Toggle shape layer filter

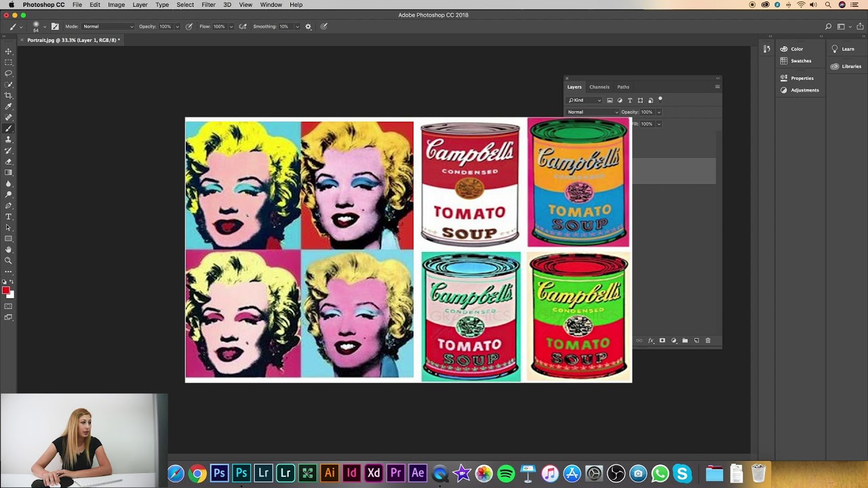point(640,100)
